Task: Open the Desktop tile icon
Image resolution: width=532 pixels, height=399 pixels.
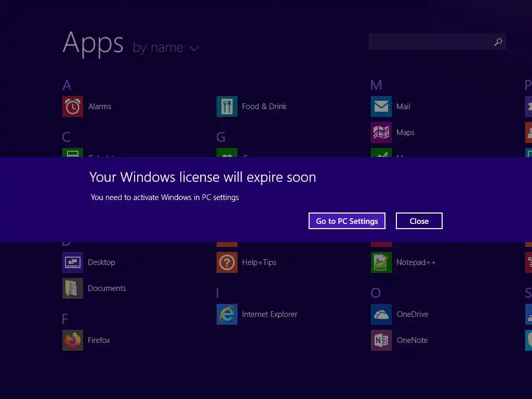Action: point(73,262)
